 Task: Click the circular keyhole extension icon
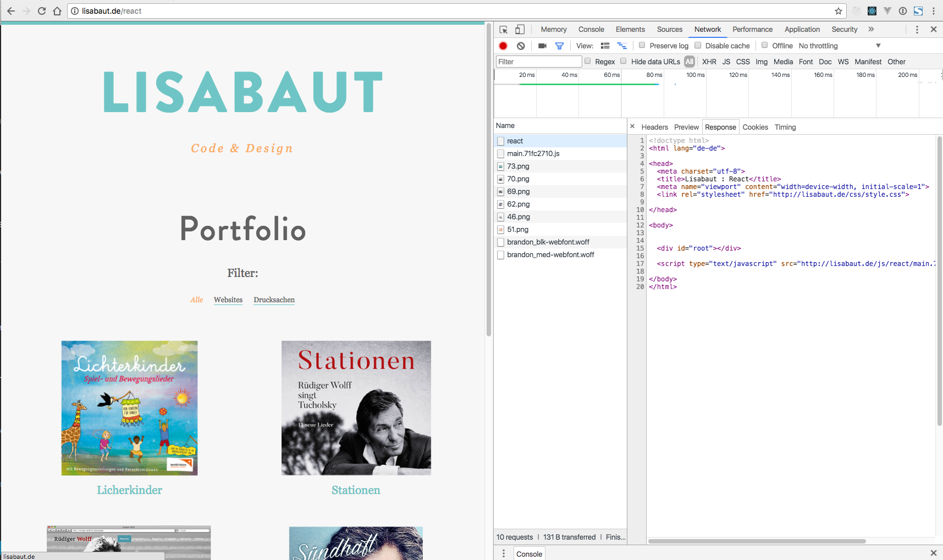(x=903, y=11)
